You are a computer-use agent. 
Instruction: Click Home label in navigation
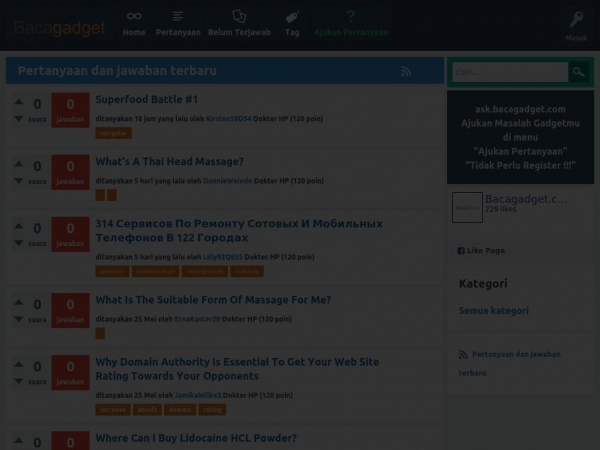point(134,32)
